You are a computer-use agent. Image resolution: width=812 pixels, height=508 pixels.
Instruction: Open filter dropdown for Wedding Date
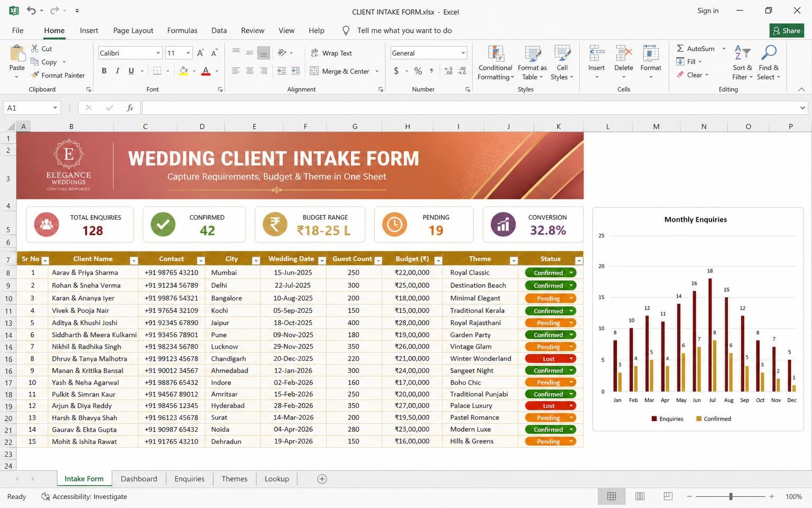(322, 260)
